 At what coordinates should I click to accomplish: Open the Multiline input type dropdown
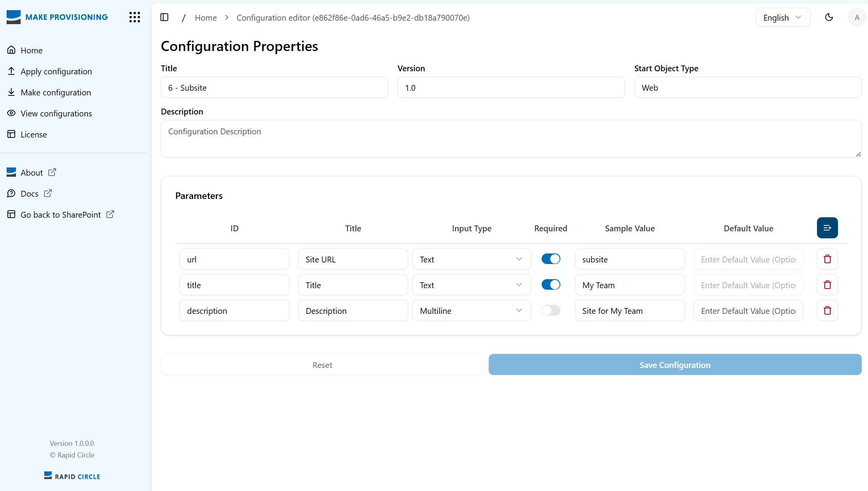coord(471,311)
